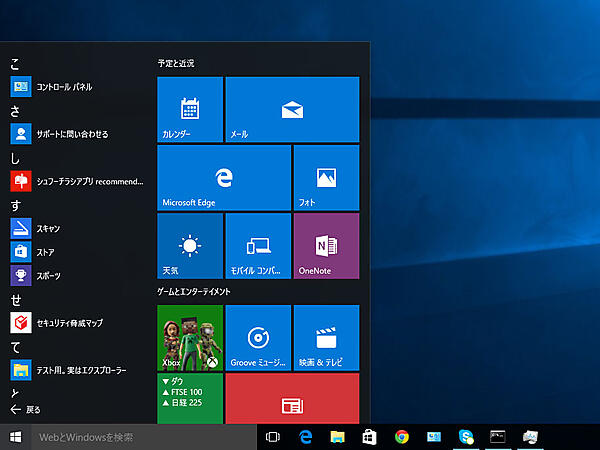600x450 pixels.
Task: Open the Photos (フォト) tile
Action: 326,178
